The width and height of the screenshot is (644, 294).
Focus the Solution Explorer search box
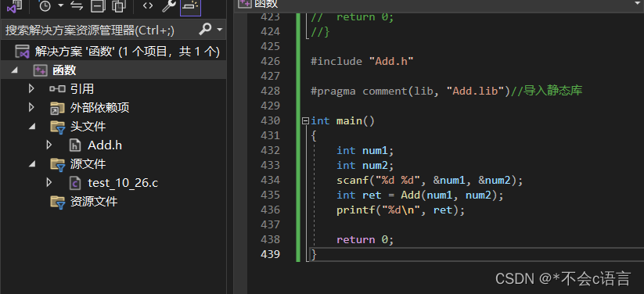99,30
